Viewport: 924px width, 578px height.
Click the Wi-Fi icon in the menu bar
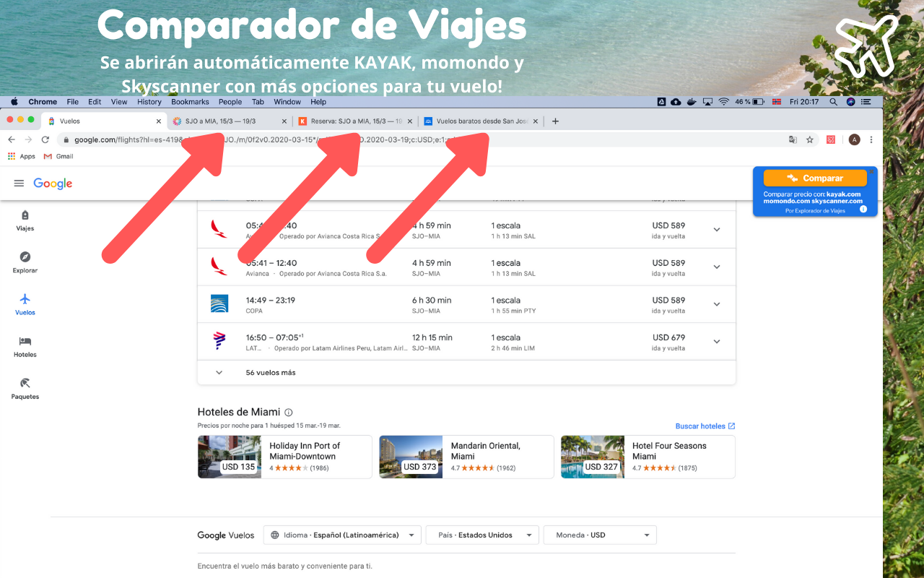coord(723,102)
